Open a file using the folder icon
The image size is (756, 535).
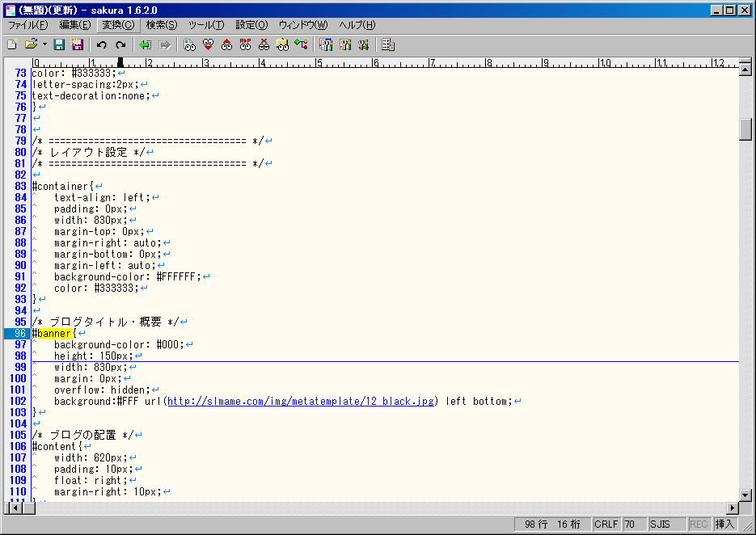click(31, 44)
